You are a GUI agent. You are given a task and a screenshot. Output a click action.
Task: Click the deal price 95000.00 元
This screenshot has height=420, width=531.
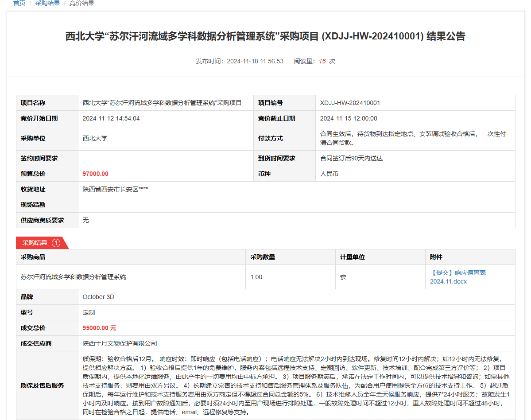click(99, 328)
